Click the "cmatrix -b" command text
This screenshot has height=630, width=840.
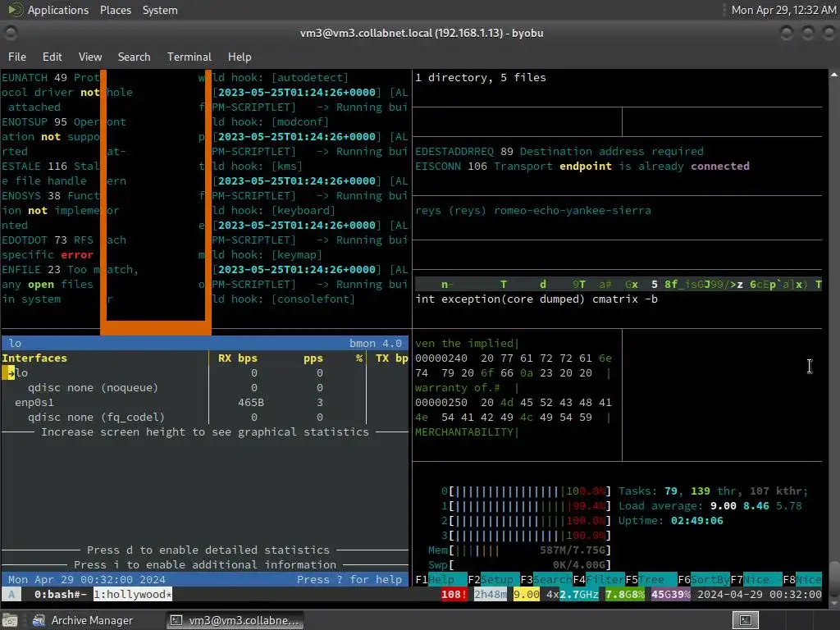click(x=625, y=299)
